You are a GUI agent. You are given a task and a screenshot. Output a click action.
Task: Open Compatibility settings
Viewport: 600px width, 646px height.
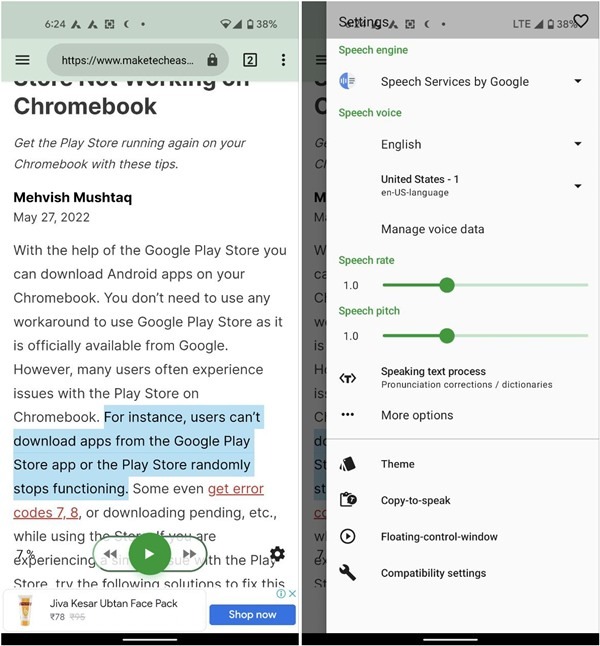click(x=433, y=573)
